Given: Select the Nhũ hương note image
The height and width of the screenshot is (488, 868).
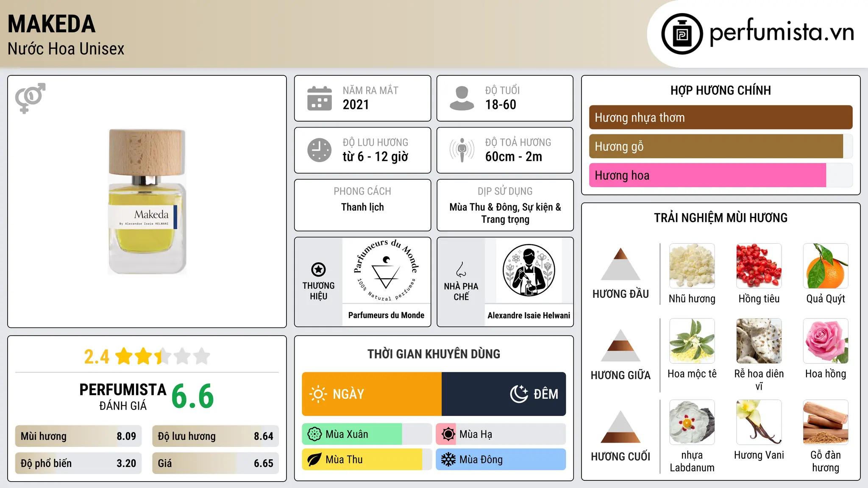Looking at the screenshot, I should pos(692,266).
